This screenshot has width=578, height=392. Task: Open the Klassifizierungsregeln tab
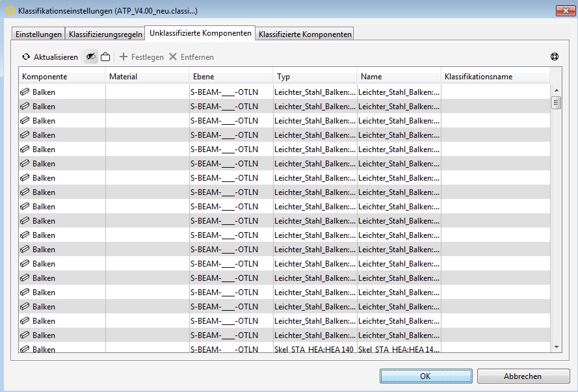click(105, 34)
